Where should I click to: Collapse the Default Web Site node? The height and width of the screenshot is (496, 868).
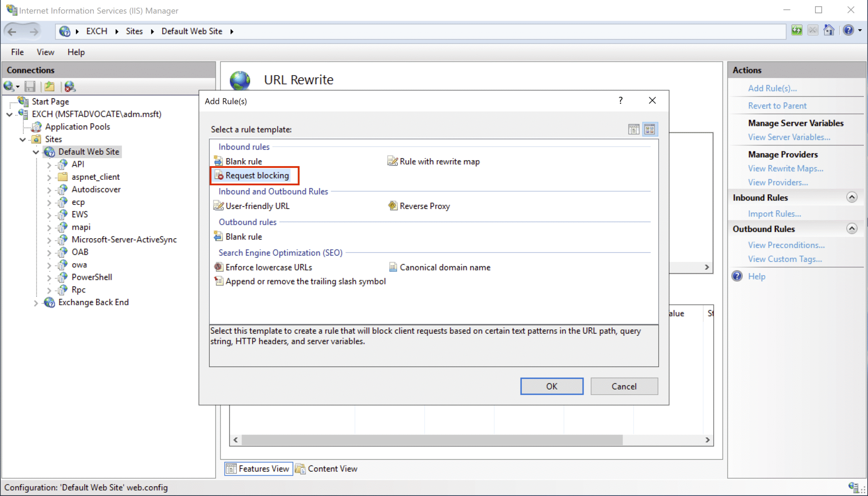pos(36,151)
